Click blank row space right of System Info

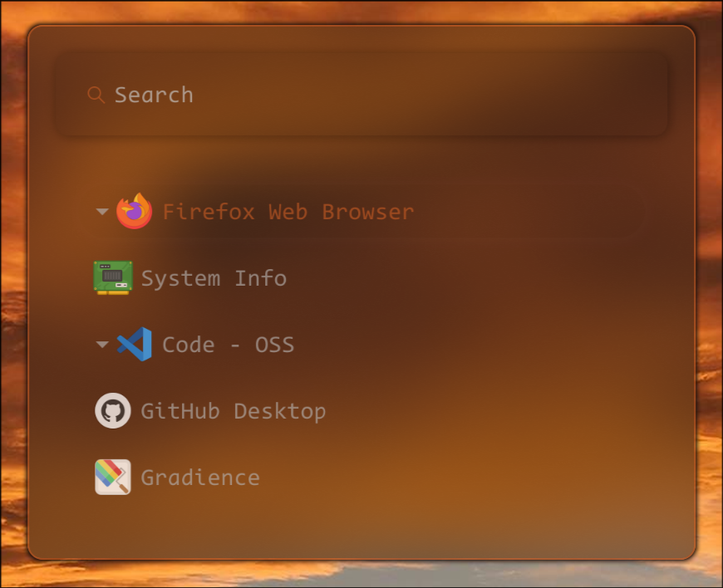[482, 278]
